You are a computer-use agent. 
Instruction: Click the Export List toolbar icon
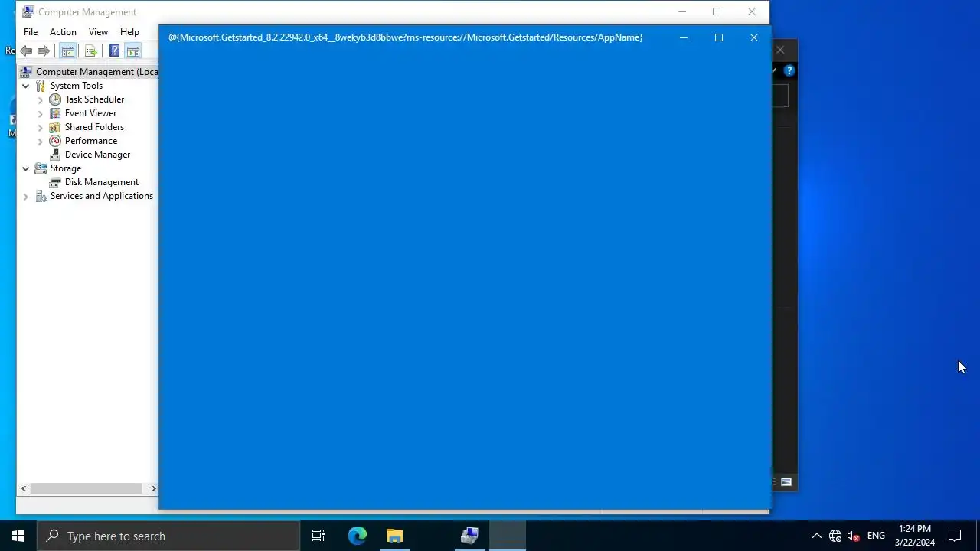point(91,51)
